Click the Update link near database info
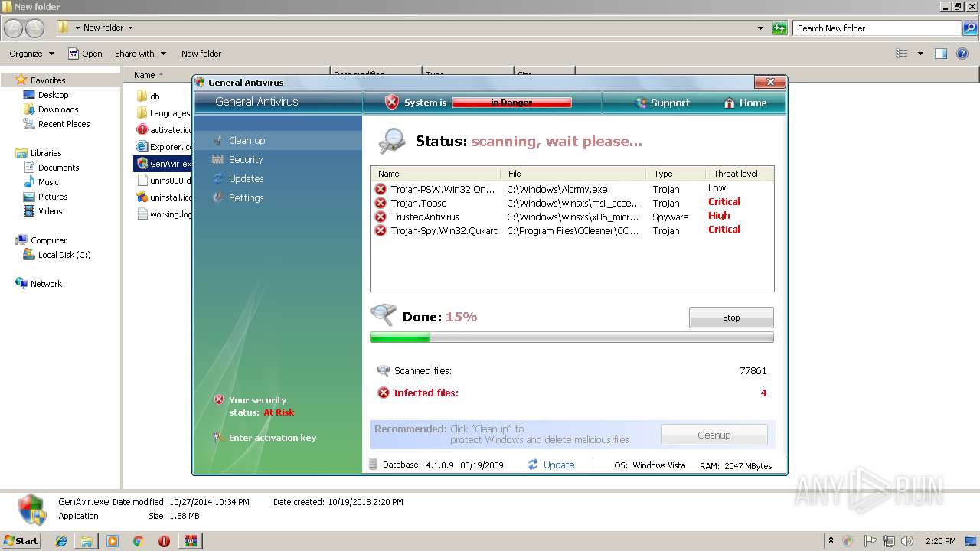 click(558, 465)
